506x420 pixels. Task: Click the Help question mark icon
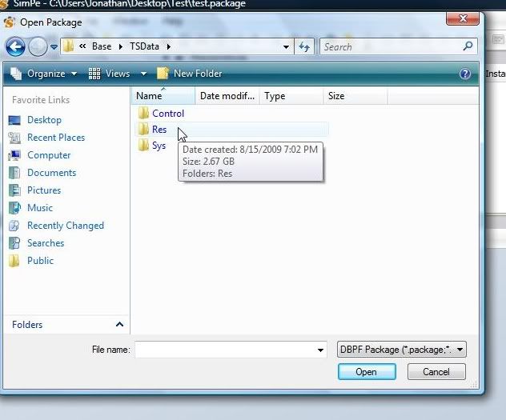[465, 74]
